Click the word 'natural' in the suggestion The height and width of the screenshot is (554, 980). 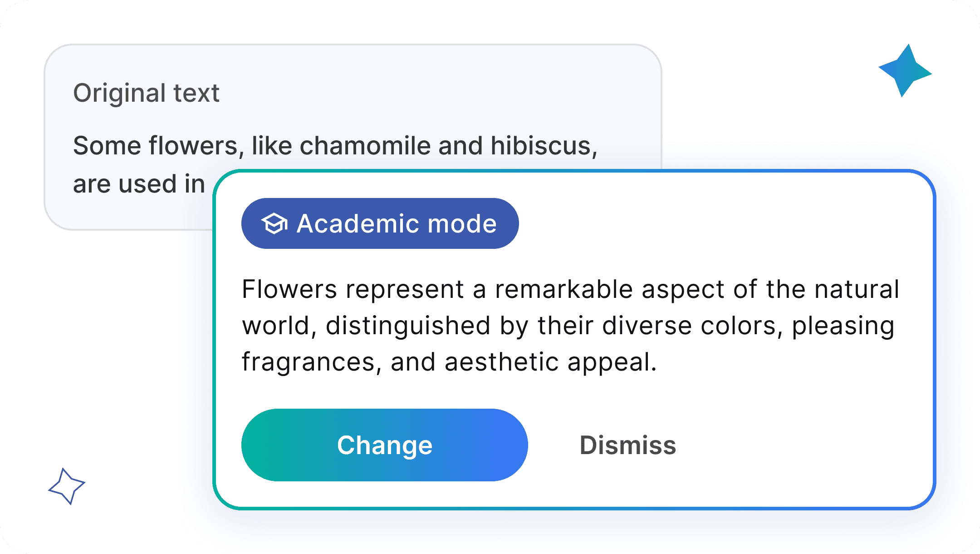click(x=857, y=289)
